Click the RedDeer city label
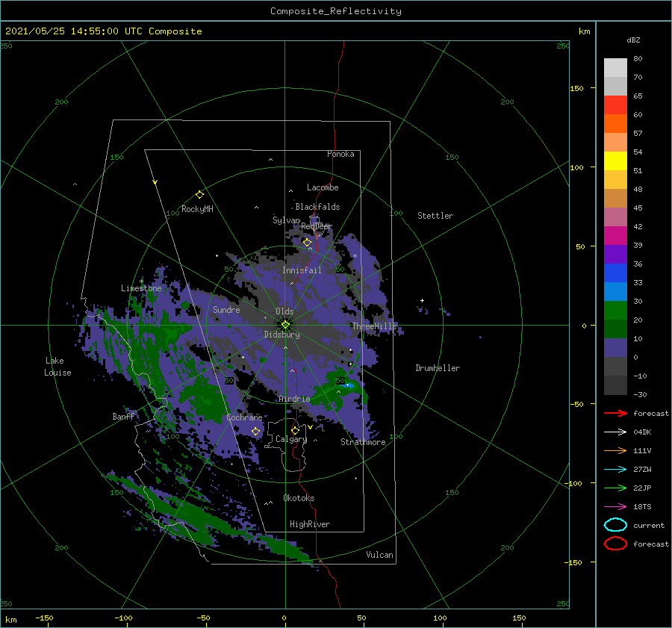 pos(317,226)
